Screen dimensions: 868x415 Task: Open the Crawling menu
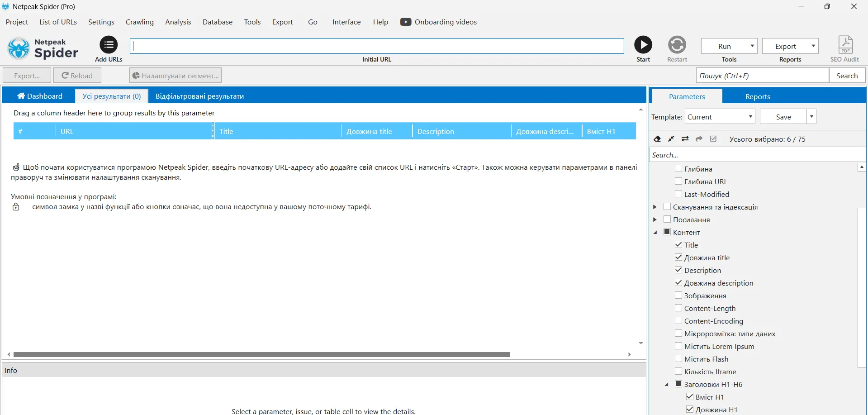[140, 22]
